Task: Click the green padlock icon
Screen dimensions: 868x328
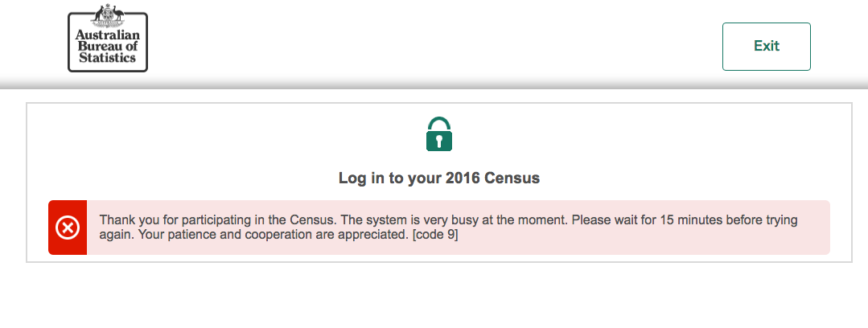Action: [x=439, y=134]
